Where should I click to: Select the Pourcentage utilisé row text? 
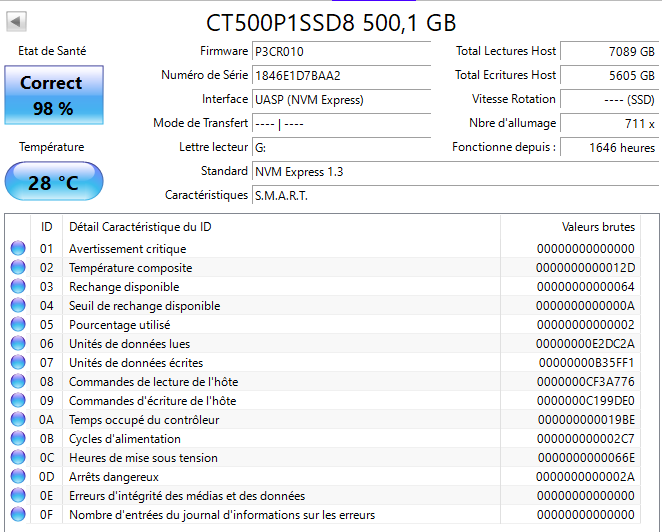pyautogui.click(x=119, y=325)
